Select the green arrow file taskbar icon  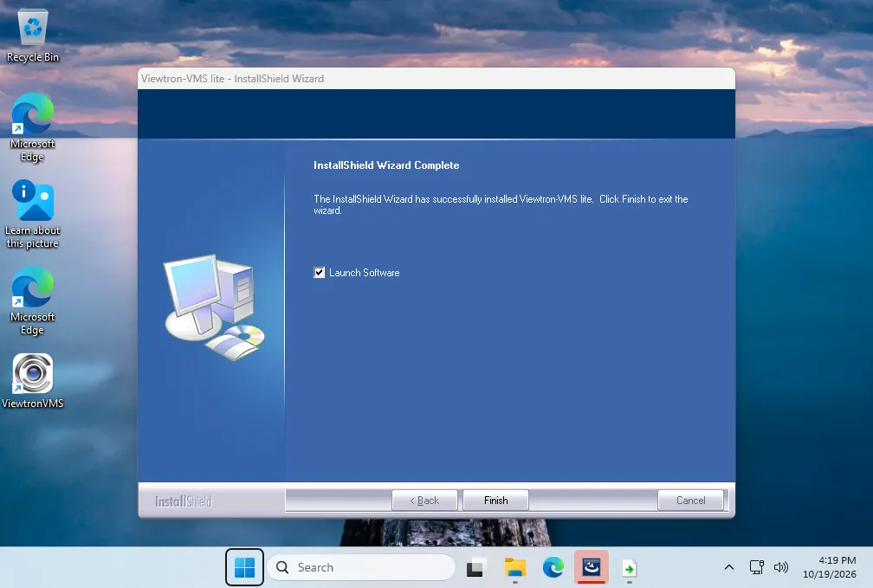coord(629,568)
